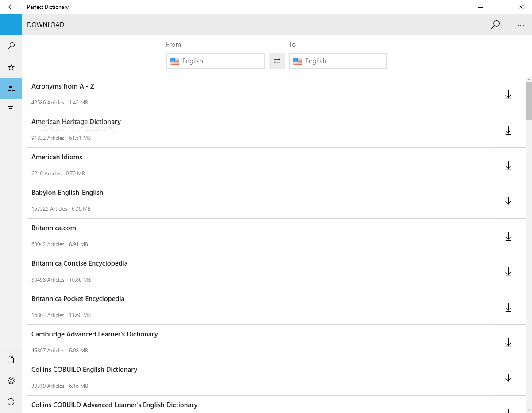
Task: Click the '157525 Articles 6.36 MB' details
Action: pos(61,209)
